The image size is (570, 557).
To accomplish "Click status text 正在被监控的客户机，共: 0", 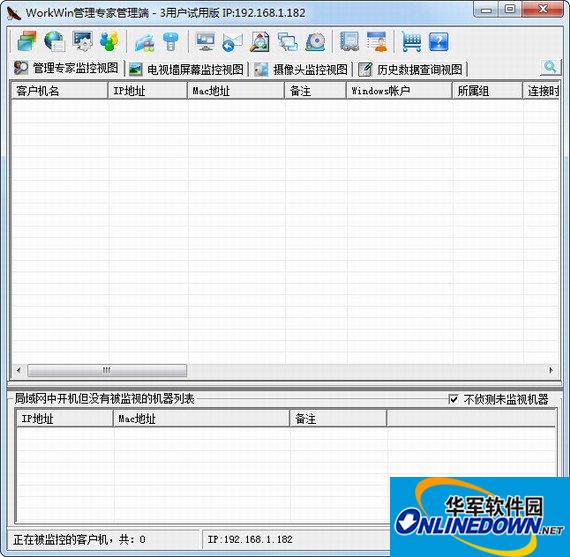I will (x=79, y=539).
